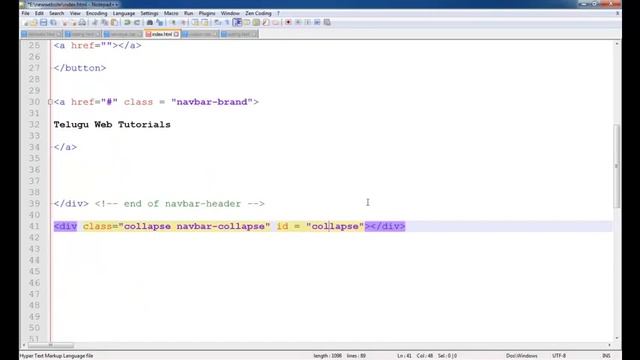Screen dimensions: 640x360
Task: Toggle Word Wrap toolbar button
Action: click(x=218, y=22)
